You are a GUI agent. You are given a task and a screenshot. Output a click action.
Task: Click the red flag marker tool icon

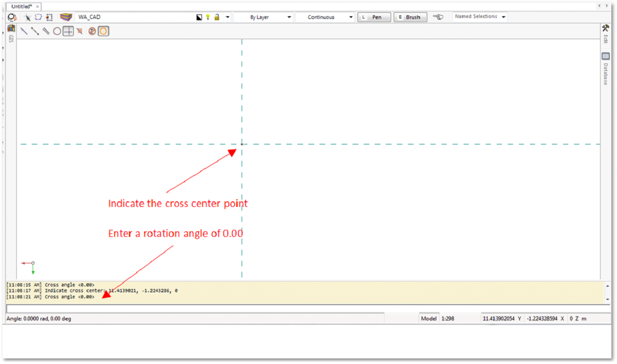coord(79,31)
